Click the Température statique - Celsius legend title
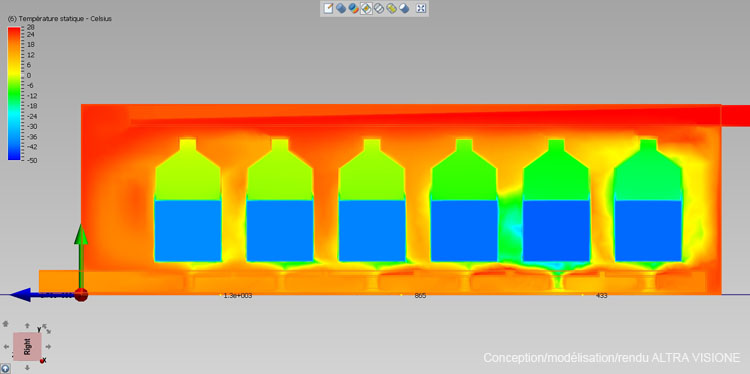Viewport: 750px width, 374px height. coord(60,19)
